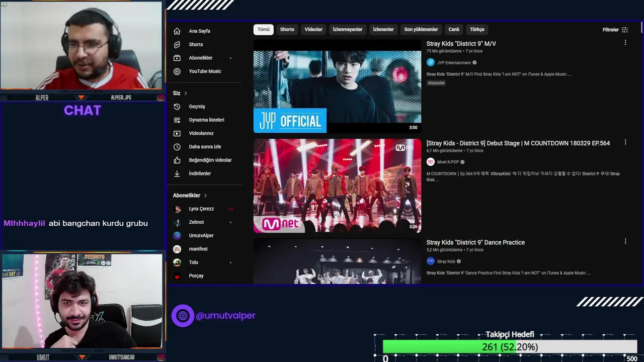
Task: Open the Debut Stage M COUNTDOWN video title
Action: (518, 143)
